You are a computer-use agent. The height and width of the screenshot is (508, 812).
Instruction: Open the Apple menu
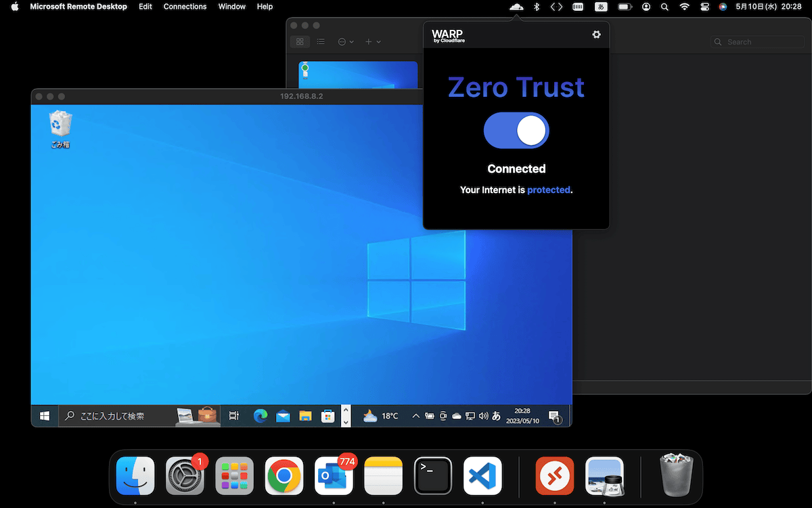point(15,7)
